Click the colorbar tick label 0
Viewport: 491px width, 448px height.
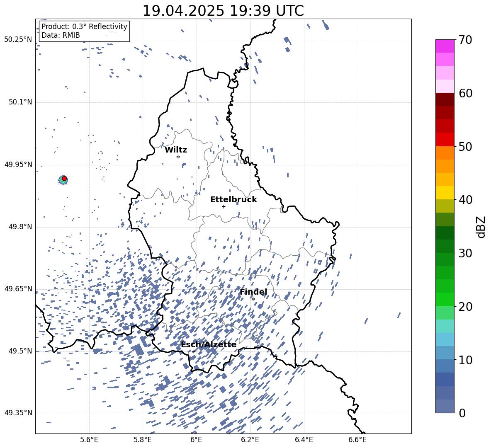tap(462, 413)
